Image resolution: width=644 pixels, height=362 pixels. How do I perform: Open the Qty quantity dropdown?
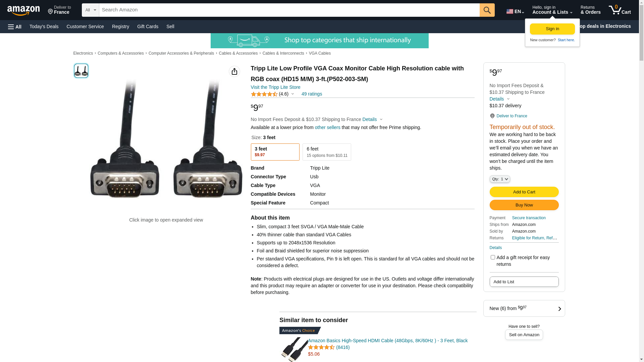click(x=500, y=179)
